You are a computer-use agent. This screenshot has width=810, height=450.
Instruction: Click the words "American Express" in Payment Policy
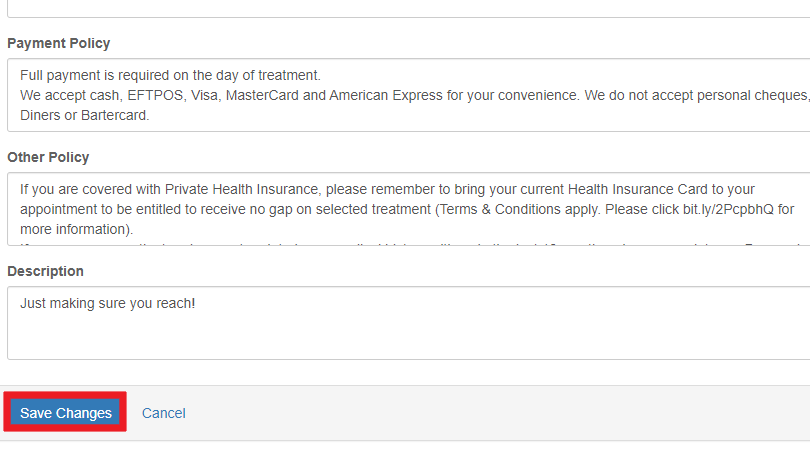(386, 96)
